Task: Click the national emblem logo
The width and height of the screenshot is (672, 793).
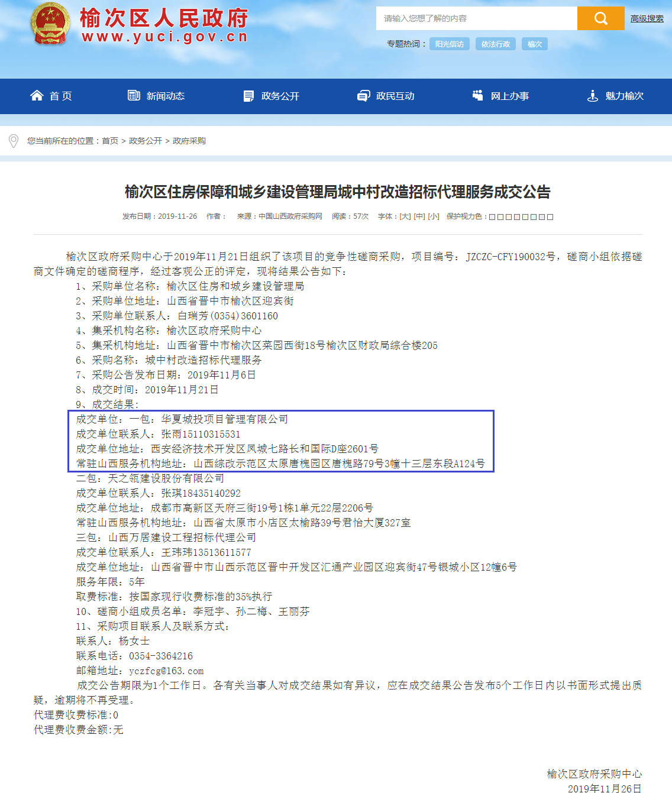Action: click(x=50, y=25)
